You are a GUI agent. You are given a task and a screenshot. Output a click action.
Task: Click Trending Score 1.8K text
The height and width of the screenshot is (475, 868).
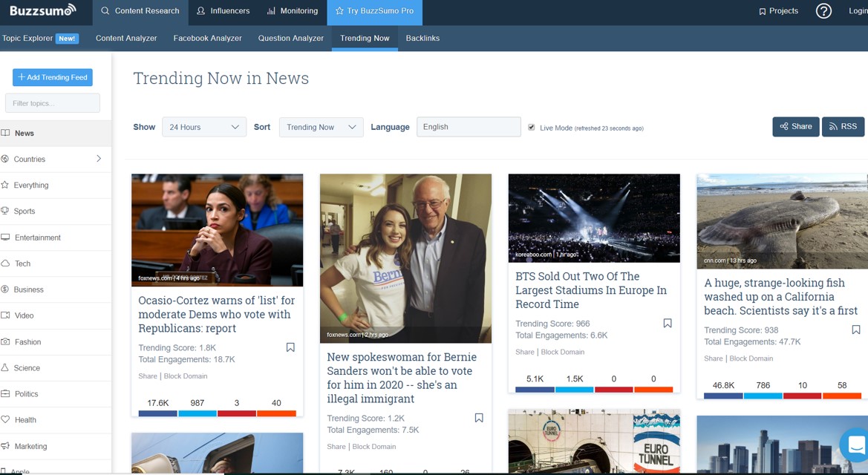click(177, 347)
